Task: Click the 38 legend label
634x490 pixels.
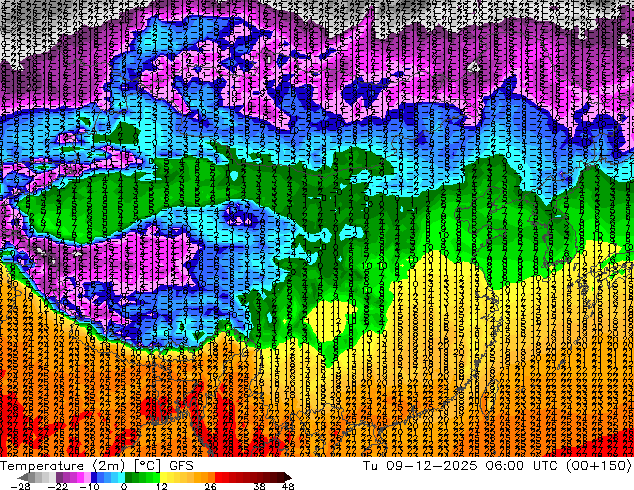Action: [260, 486]
